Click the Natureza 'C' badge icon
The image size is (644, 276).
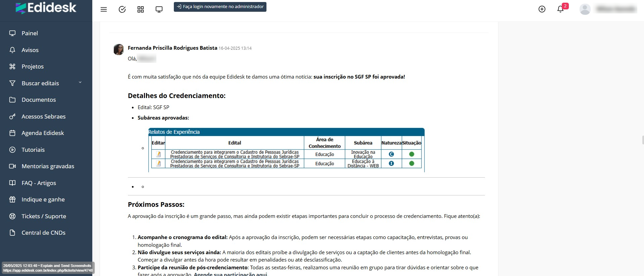tap(391, 154)
